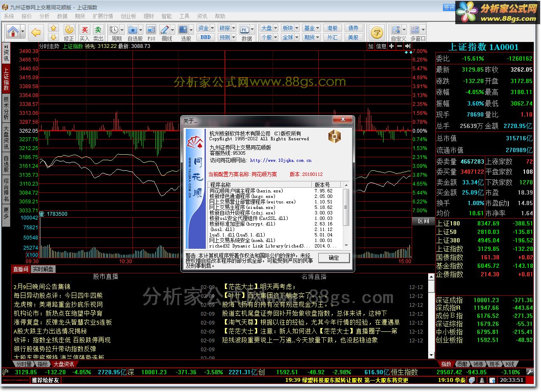Toggle the 区间 range statistics button
This screenshot has width=541, height=392.
coord(423,221)
